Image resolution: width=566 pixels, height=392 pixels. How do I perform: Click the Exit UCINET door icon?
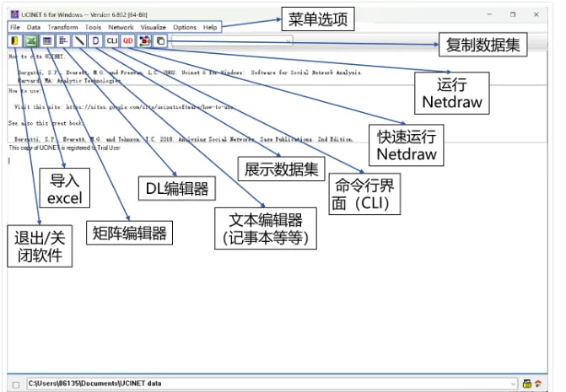pos(15,41)
